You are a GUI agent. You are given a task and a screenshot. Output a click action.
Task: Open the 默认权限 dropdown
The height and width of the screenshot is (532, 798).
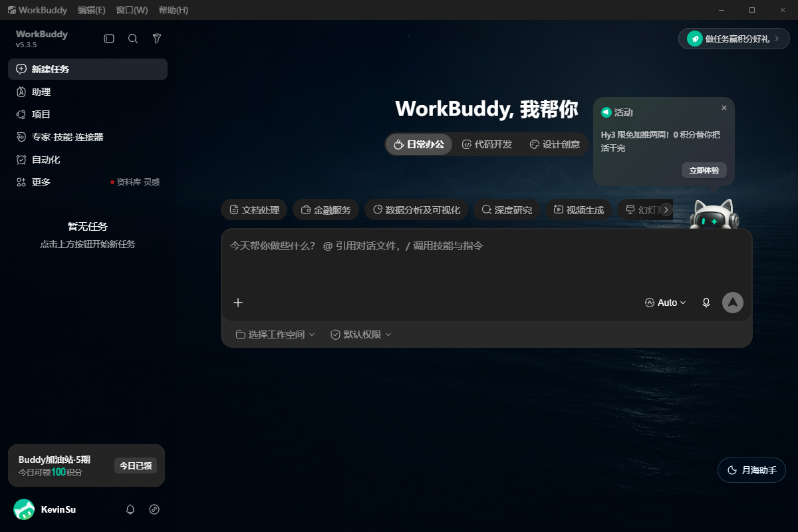pyautogui.click(x=361, y=334)
